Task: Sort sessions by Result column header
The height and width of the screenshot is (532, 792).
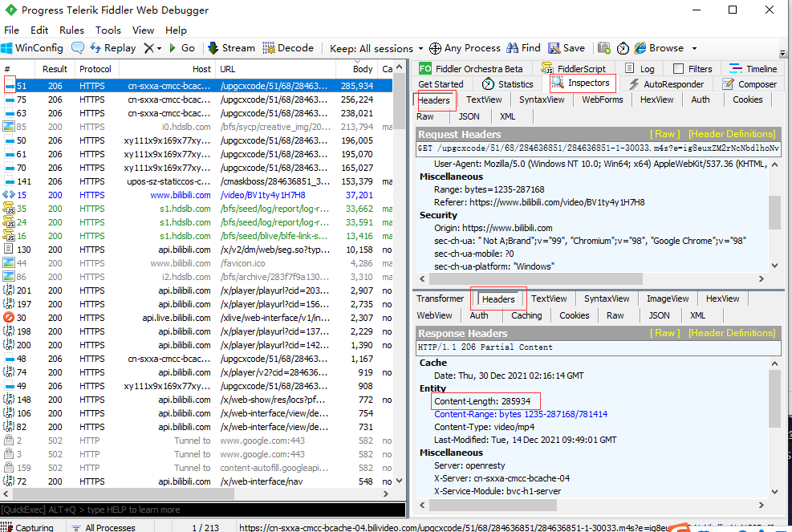Action: point(55,69)
